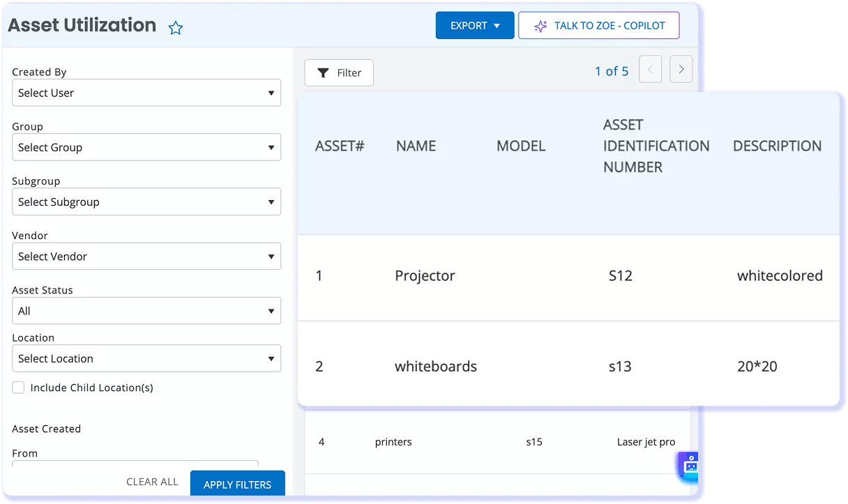
Task: Click the 1 of 5 page indicator
Action: [612, 71]
